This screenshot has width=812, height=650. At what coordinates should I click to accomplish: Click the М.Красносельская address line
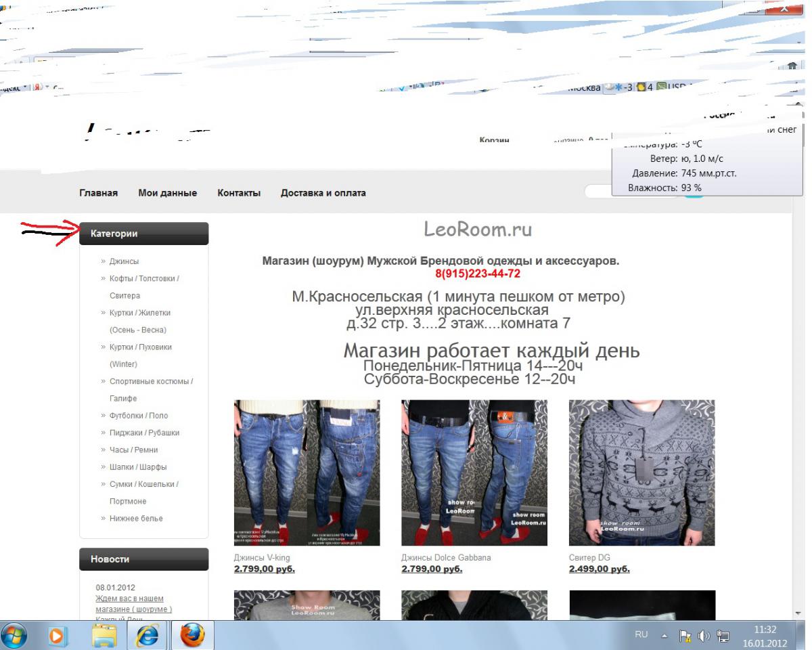click(459, 297)
